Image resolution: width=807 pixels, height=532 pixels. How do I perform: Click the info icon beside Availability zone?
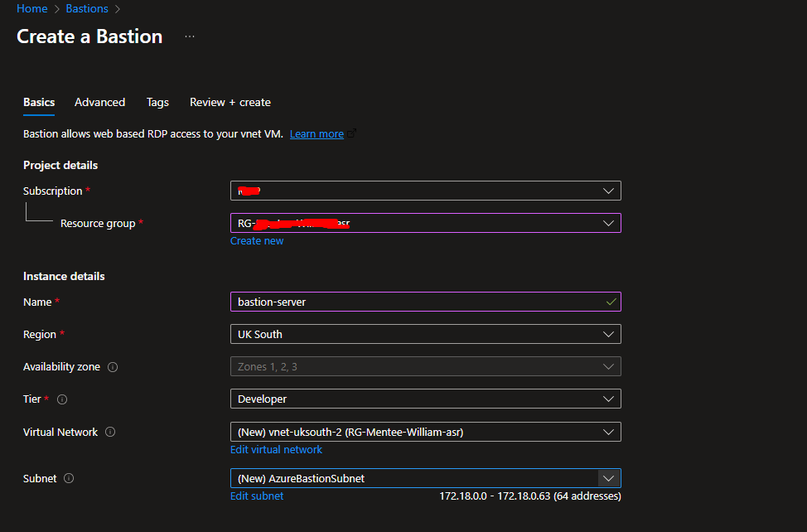coord(113,367)
